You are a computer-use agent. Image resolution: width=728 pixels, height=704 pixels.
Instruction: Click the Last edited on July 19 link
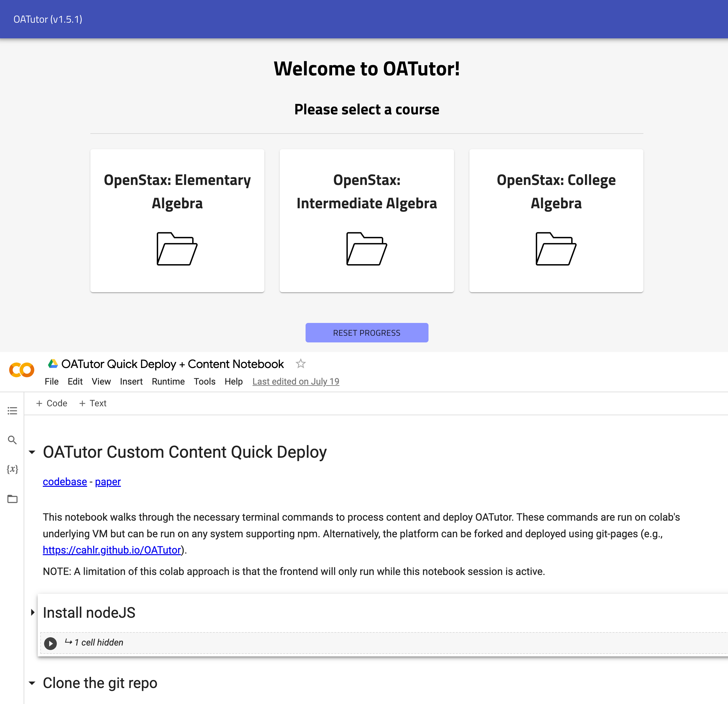pos(296,381)
